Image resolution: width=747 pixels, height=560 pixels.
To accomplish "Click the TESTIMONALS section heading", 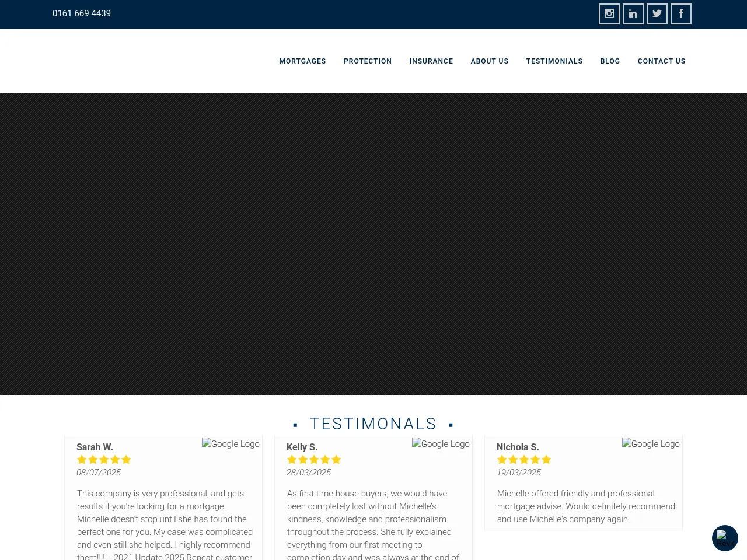I will click(373, 424).
